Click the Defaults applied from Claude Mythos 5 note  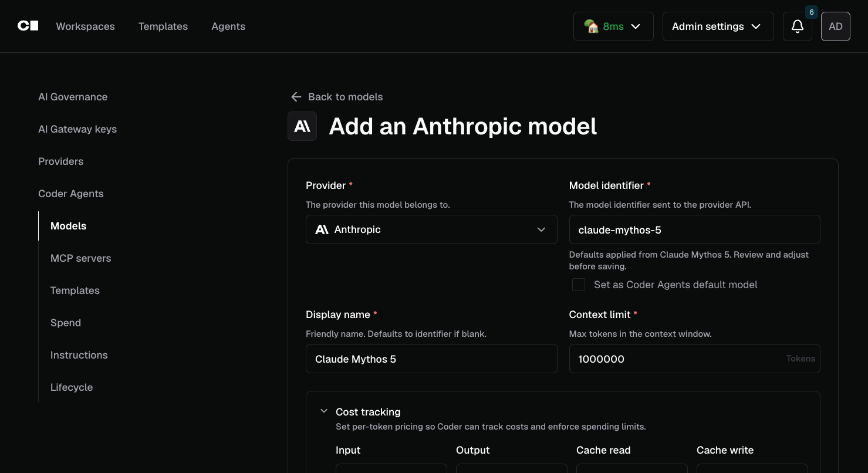689,261
